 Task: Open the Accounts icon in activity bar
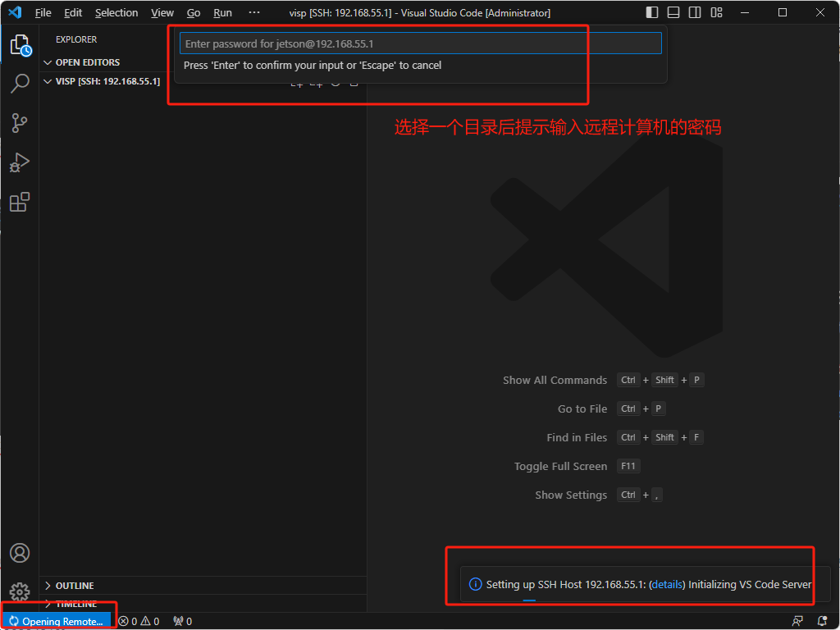click(20, 553)
